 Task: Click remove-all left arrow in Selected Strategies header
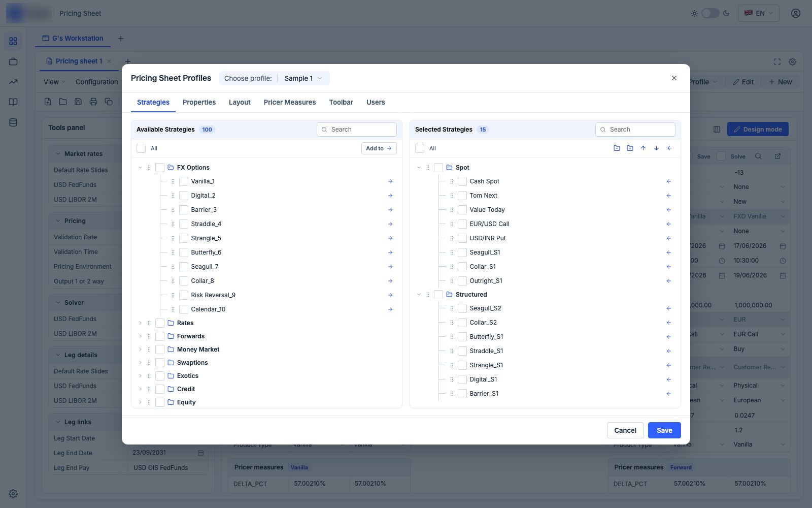(669, 148)
